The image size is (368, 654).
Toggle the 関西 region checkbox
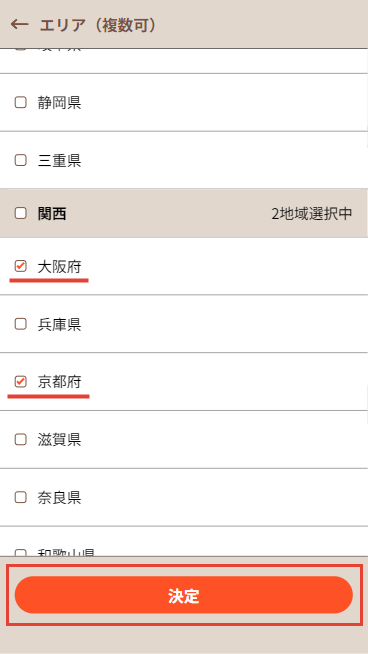pyautogui.click(x=20, y=214)
